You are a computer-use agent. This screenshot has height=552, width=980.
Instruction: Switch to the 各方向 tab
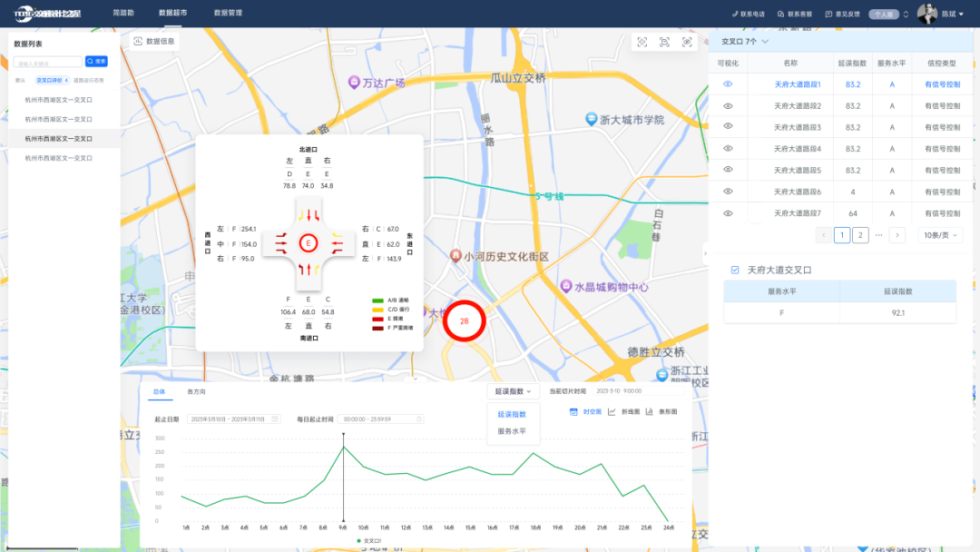pyautogui.click(x=196, y=392)
